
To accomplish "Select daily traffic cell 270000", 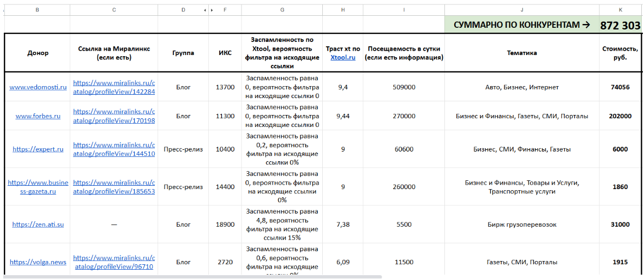I will pos(404,116).
